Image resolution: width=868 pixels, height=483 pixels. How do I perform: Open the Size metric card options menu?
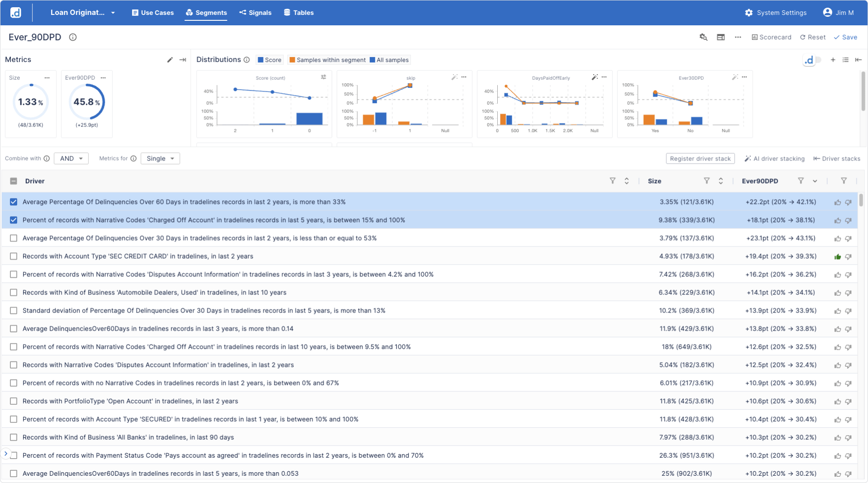pyautogui.click(x=47, y=78)
